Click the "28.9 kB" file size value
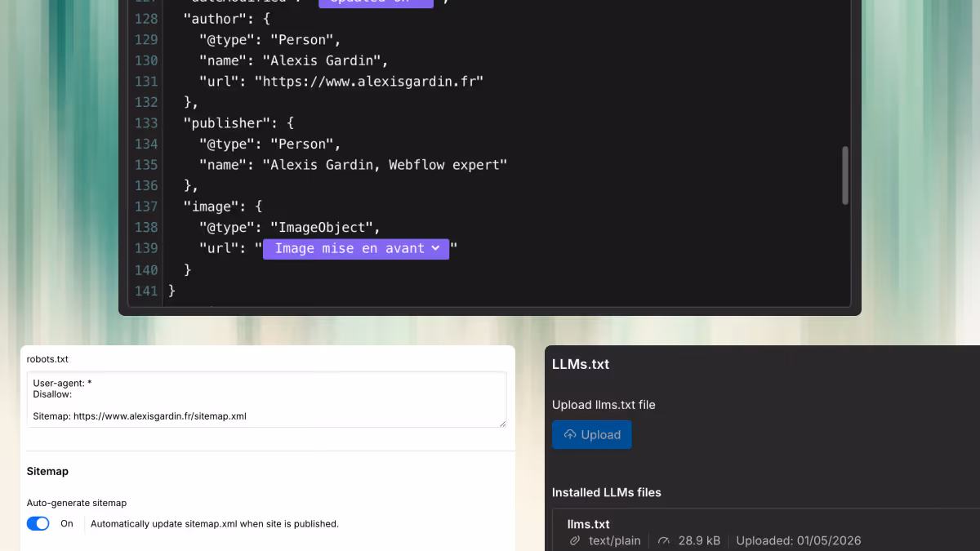The height and width of the screenshot is (551, 980). 699,540
